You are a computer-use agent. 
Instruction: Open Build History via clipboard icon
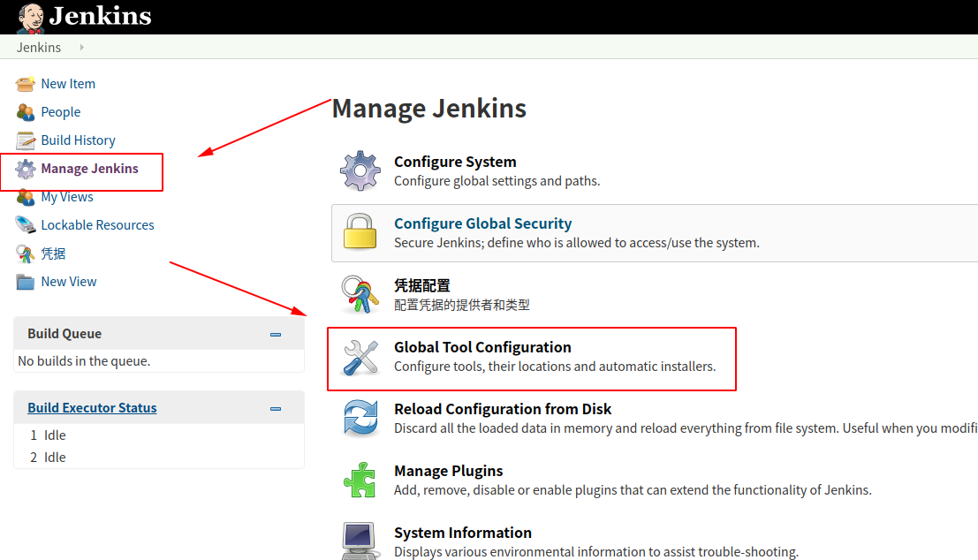click(x=25, y=140)
